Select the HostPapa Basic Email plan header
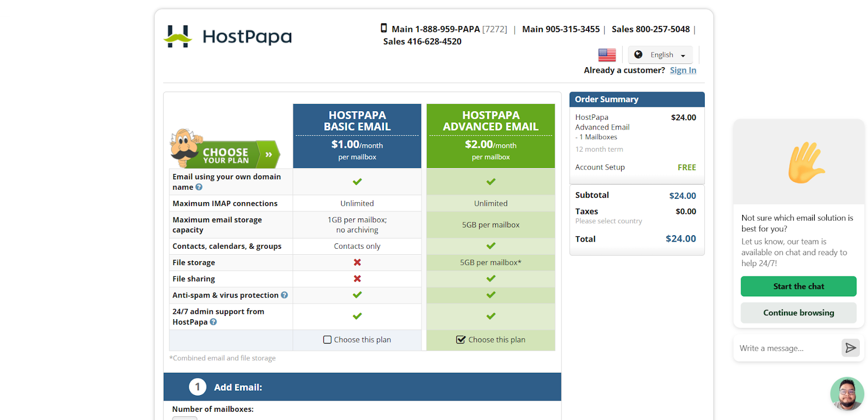The image size is (868, 420). click(x=357, y=136)
